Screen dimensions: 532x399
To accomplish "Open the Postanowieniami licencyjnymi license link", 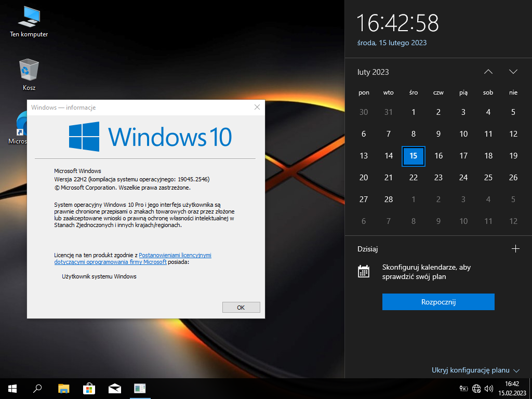I will (175, 255).
